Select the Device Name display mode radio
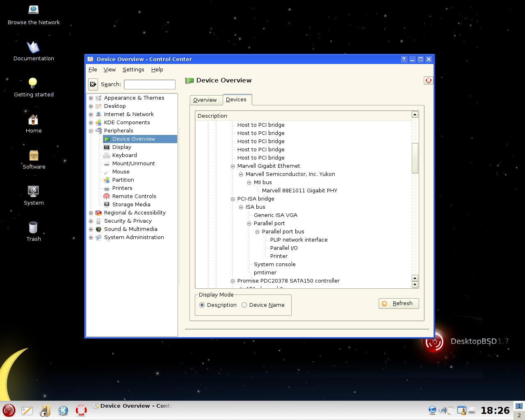This screenshot has height=420, width=525. (x=244, y=305)
